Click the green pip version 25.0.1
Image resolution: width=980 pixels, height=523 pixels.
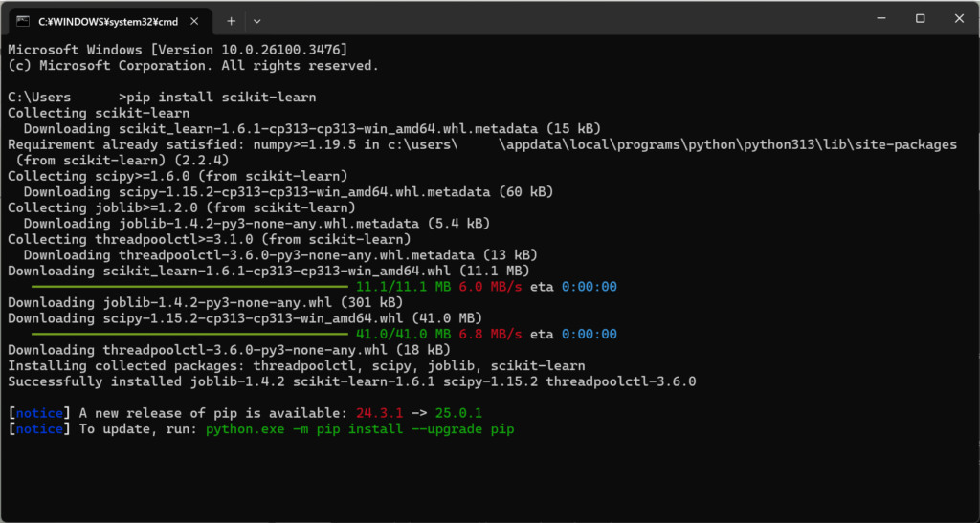click(x=457, y=413)
